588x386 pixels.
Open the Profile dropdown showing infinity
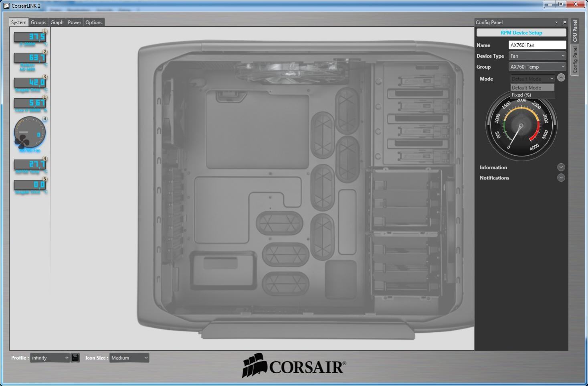pos(50,358)
